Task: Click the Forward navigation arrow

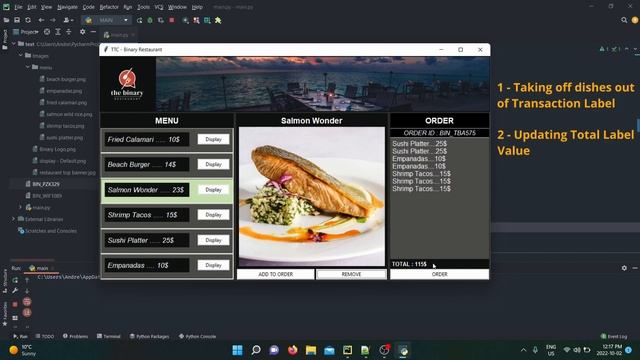Action: tap(53, 20)
